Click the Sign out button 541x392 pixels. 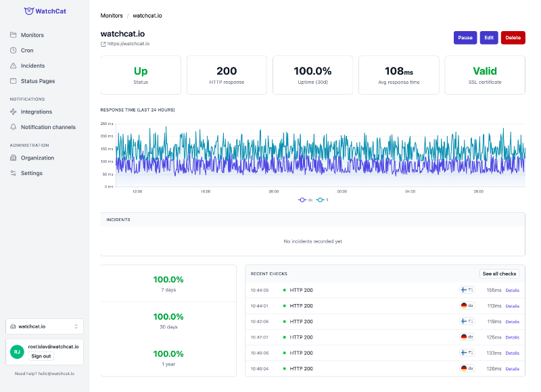pos(41,356)
